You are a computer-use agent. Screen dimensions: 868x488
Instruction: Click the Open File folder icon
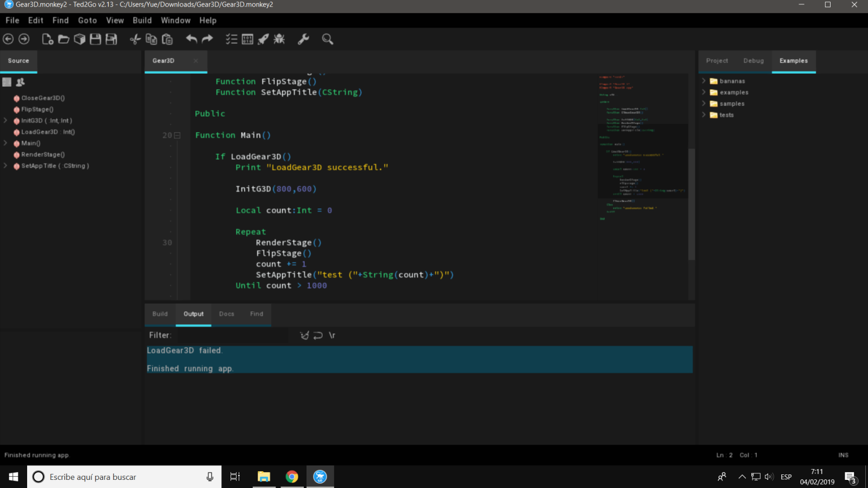[x=63, y=39]
